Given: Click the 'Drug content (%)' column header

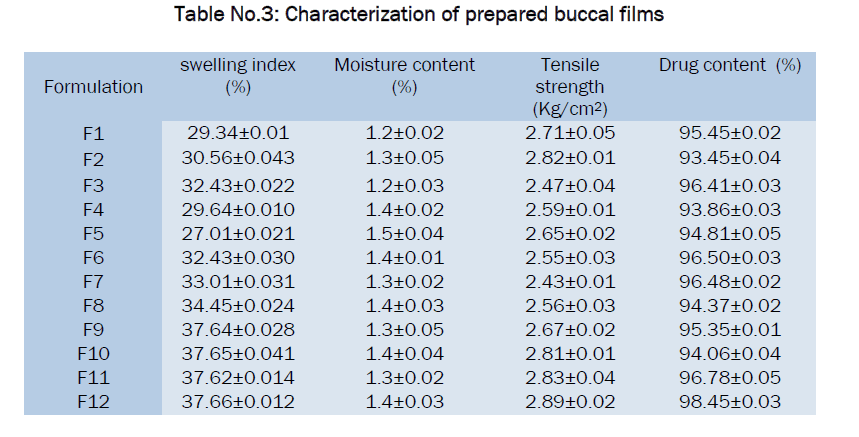Looking at the screenshot, I should click(731, 66).
